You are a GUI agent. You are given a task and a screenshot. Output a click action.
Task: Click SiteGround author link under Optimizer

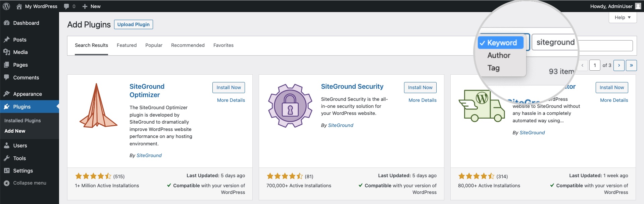tap(149, 155)
